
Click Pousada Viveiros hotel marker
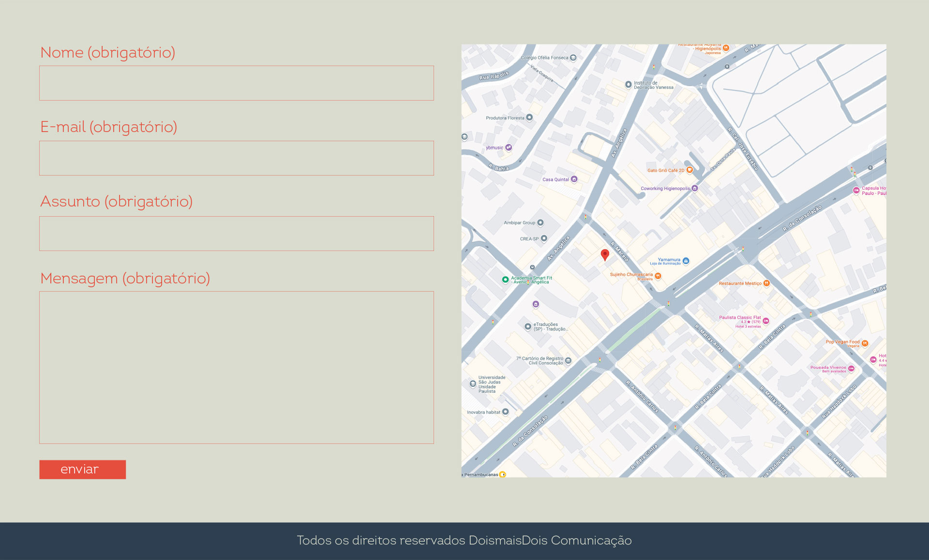coord(851,368)
